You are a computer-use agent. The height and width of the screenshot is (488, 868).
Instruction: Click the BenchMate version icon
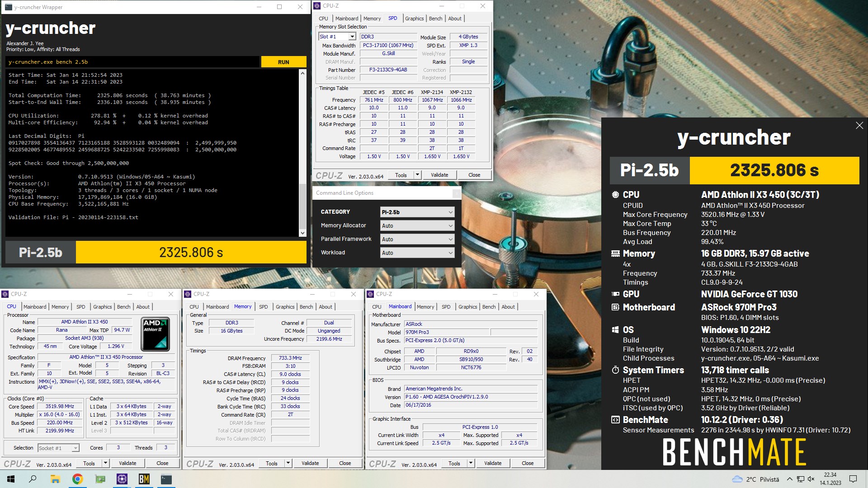tap(615, 420)
